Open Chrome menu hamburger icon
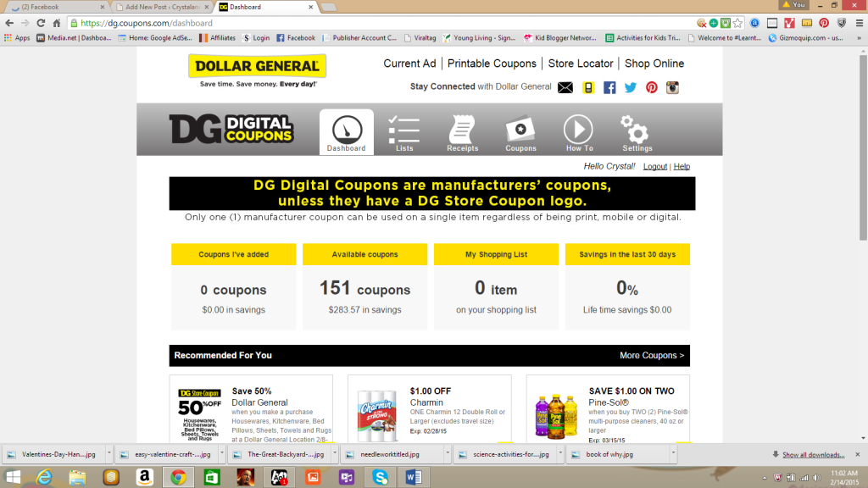 [x=860, y=23]
